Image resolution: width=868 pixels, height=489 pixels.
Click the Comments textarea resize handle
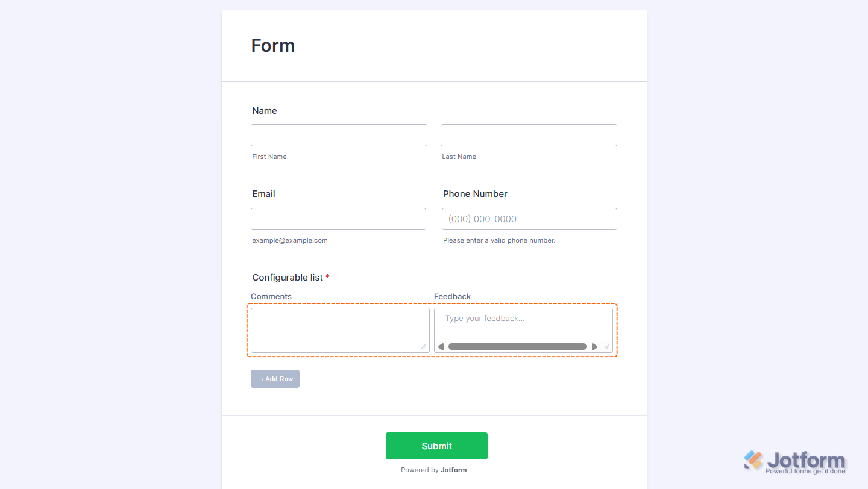[x=423, y=347]
